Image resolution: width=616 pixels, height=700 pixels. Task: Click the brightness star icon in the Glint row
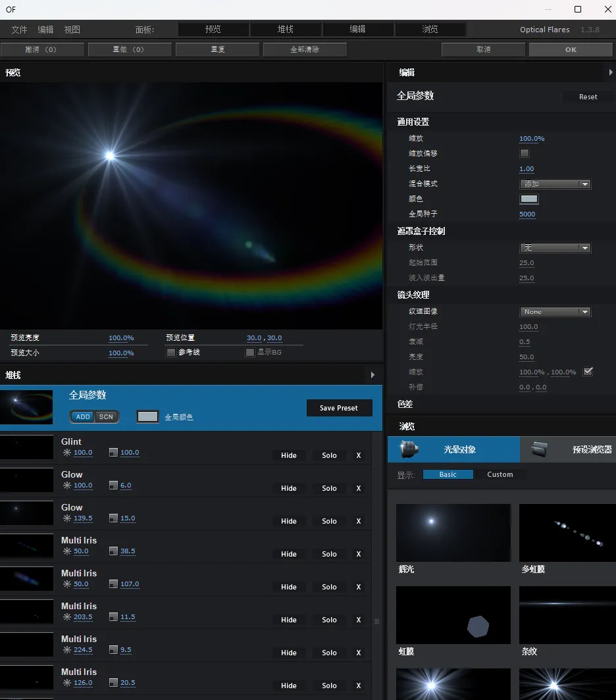point(66,453)
